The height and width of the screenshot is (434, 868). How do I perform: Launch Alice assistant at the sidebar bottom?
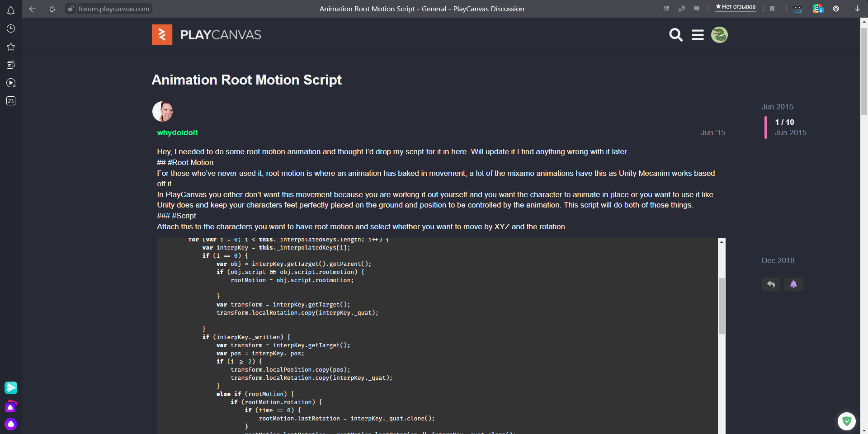click(11, 424)
